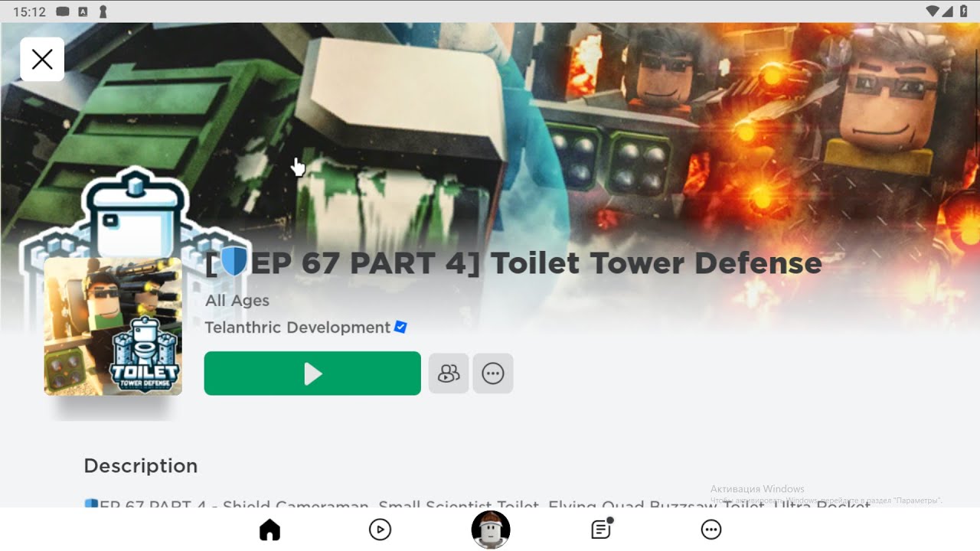Close the game details page with X

click(x=42, y=59)
